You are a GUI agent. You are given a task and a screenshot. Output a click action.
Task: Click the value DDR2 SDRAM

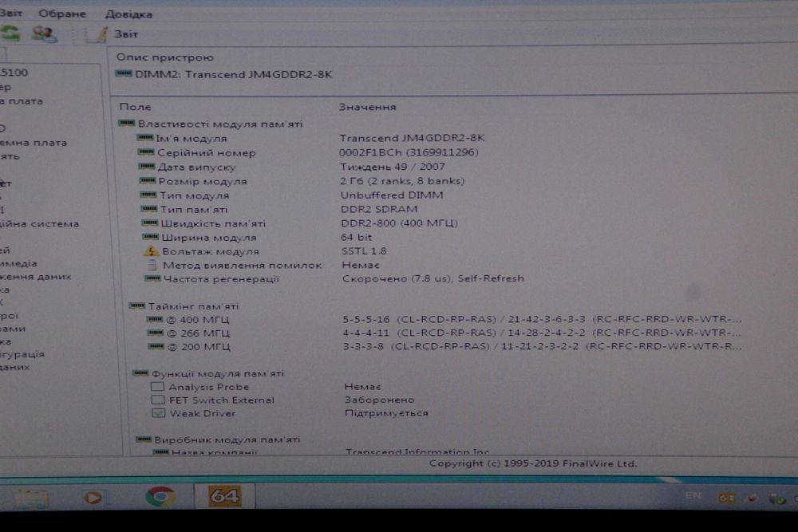click(379, 209)
